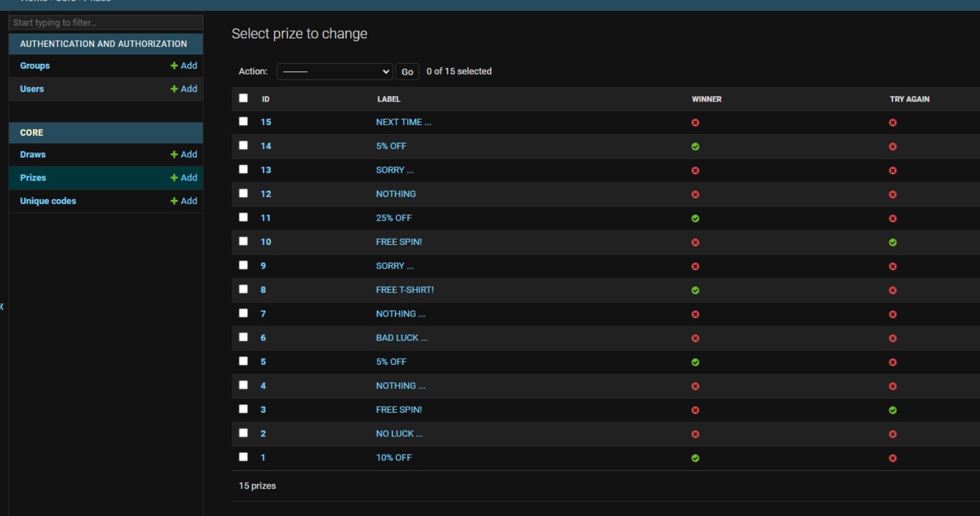This screenshot has width=980, height=516.
Task: Collapse the sidebar with left-edge toggle
Action: click(2, 306)
